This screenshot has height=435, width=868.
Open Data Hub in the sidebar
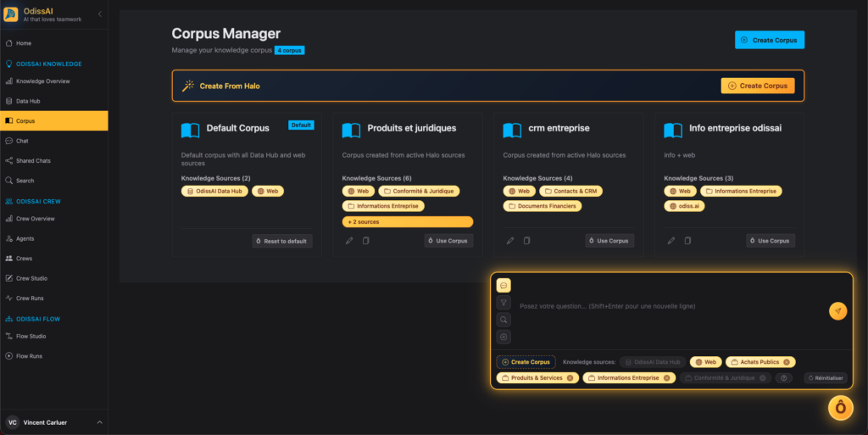[28, 101]
